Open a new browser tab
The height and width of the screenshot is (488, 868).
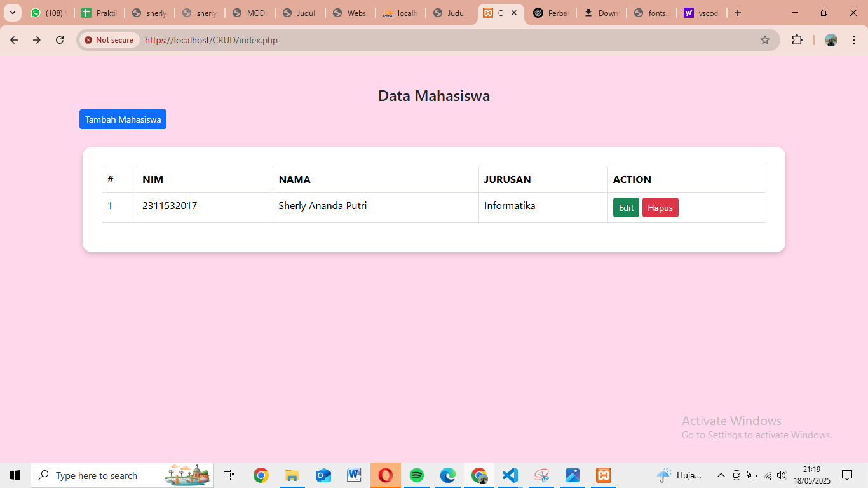[x=737, y=13]
